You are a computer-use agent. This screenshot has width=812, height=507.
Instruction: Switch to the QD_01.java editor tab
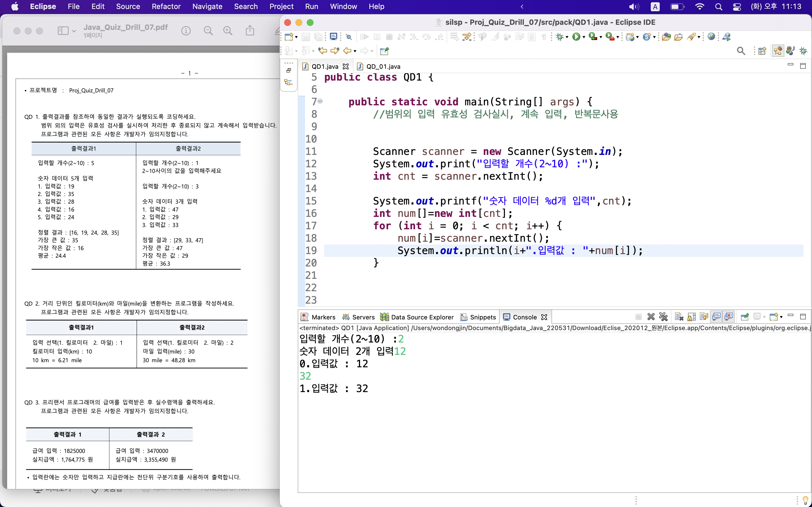point(383,66)
